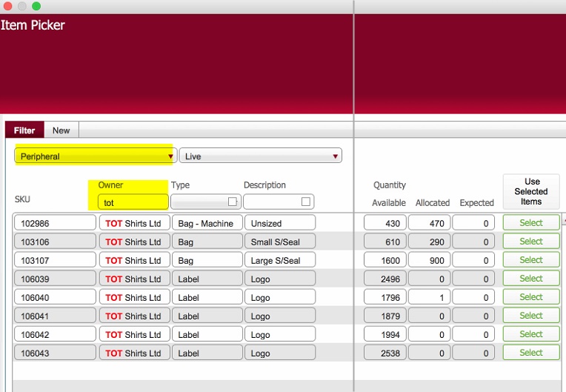Click the green macOS maximize button
Viewport: 566px width, 392px height.
click(x=36, y=6)
